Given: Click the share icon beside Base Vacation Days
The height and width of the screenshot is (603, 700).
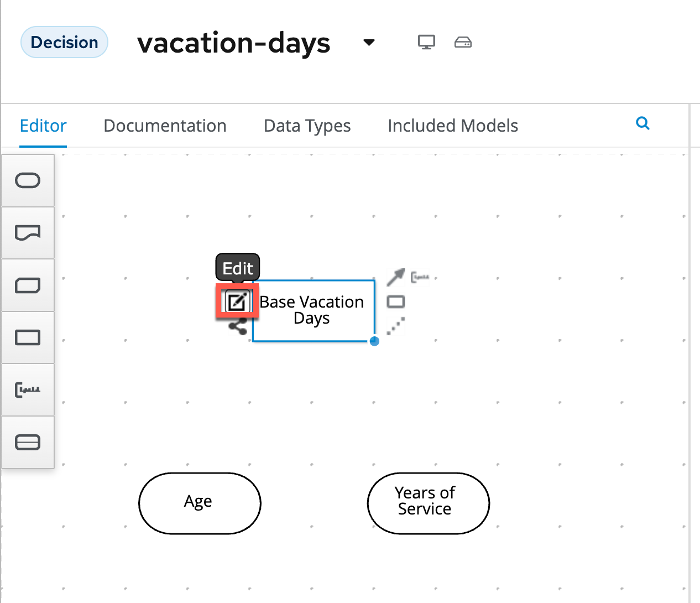Looking at the screenshot, I should (x=238, y=326).
